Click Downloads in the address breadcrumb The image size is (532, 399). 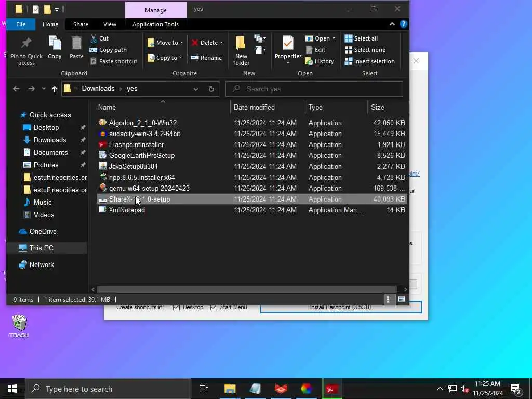click(x=98, y=88)
